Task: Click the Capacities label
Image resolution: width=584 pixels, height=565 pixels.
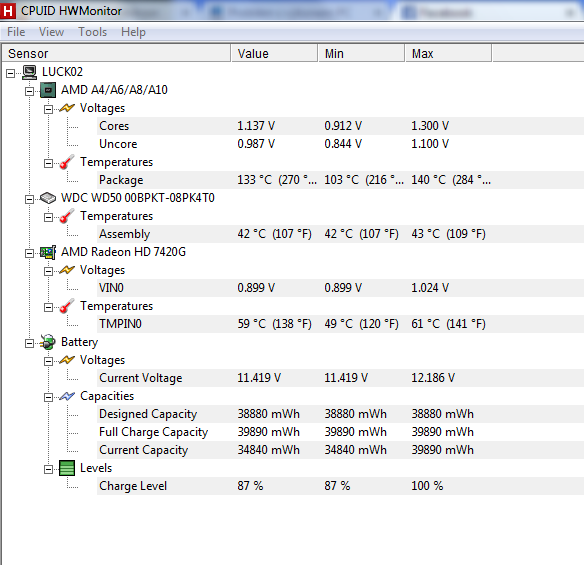Action: click(107, 396)
